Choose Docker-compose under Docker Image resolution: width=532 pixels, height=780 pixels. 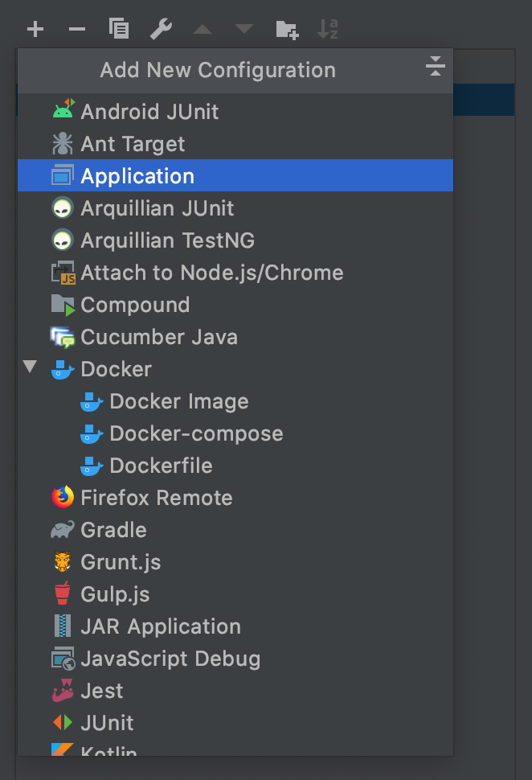(235, 433)
